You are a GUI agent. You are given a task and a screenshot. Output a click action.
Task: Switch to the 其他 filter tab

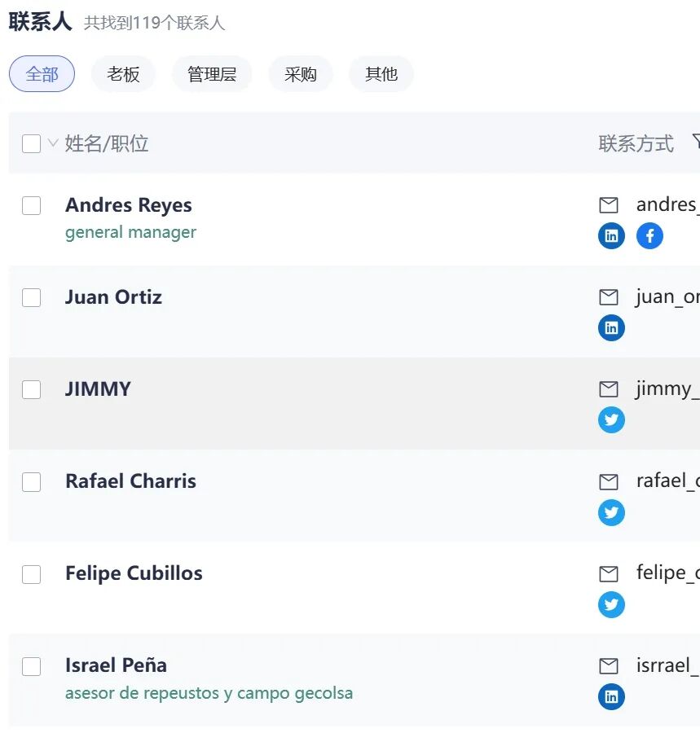pyautogui.click(x=381, y=73)
